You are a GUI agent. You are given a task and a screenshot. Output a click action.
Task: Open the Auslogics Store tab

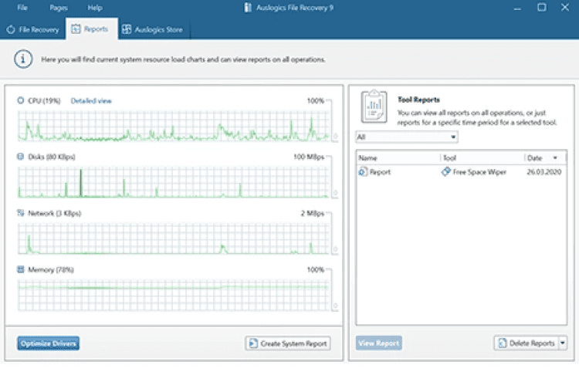[x=153, y=29]
